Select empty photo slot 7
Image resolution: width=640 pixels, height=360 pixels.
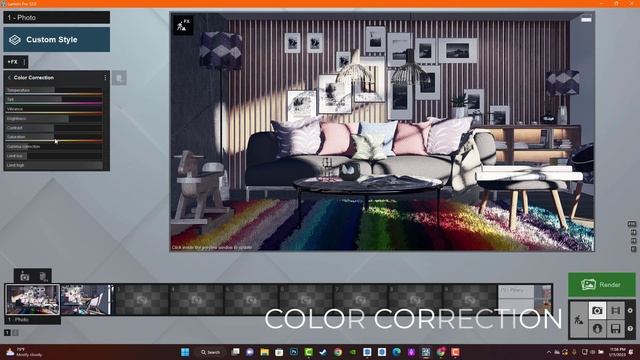tap(360, 300)
